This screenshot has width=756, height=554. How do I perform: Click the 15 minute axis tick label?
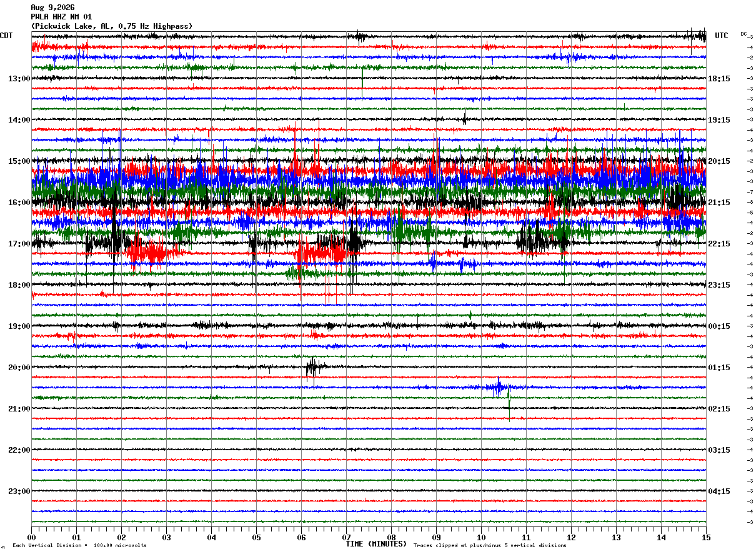tap(706, 538)
